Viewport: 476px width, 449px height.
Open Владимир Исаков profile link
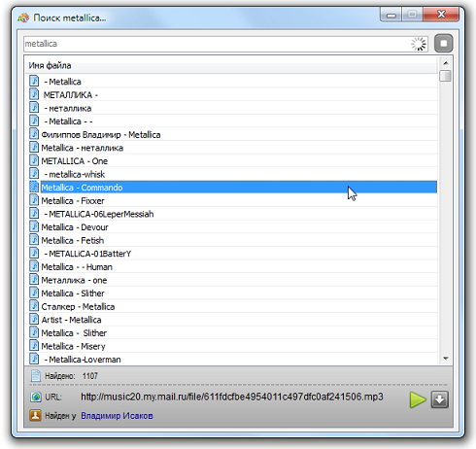point(117,416)
